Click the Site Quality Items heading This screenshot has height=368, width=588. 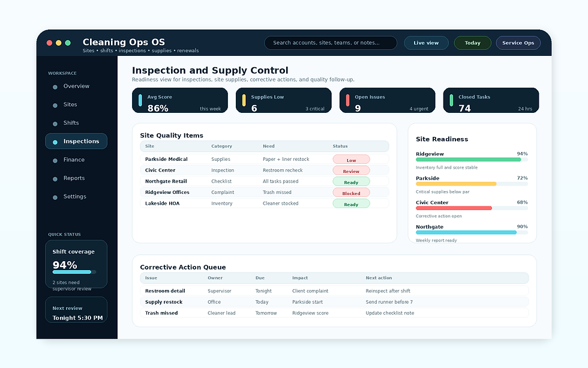pyautogui.click(x=172, y=136)
